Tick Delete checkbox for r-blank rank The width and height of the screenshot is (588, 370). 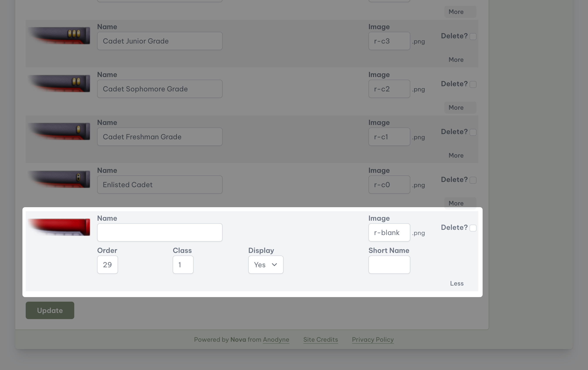[x=473, y=228]
